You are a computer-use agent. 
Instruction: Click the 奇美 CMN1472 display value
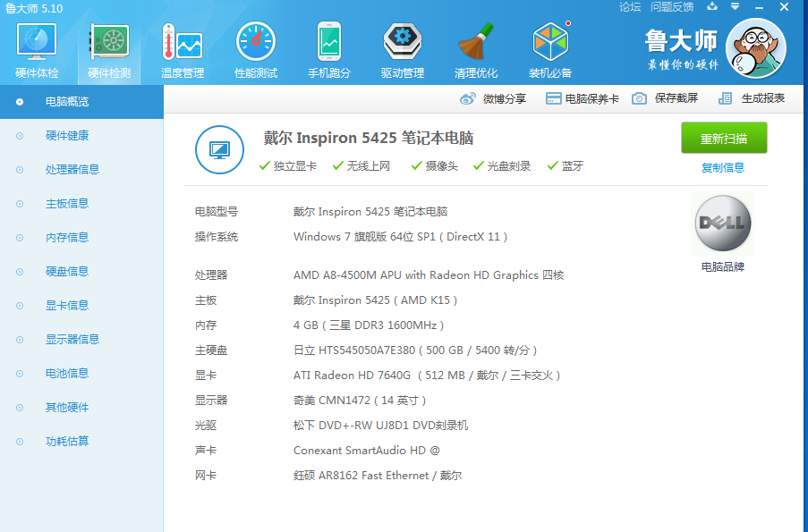pyautogui.click(x=360, y=401)
